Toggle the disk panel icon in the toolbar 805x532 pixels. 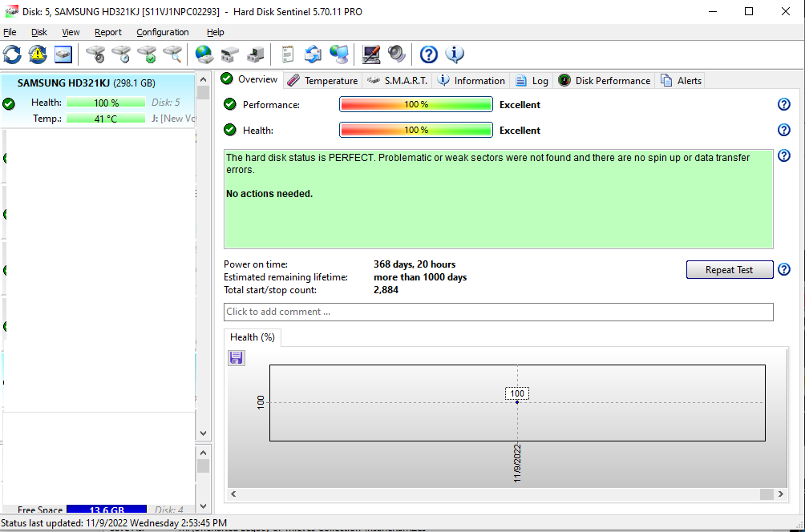(x=63, y=54)
